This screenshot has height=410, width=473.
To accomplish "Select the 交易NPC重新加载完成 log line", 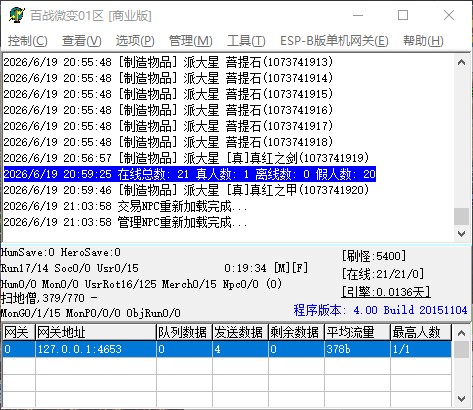I will (125, 206).
